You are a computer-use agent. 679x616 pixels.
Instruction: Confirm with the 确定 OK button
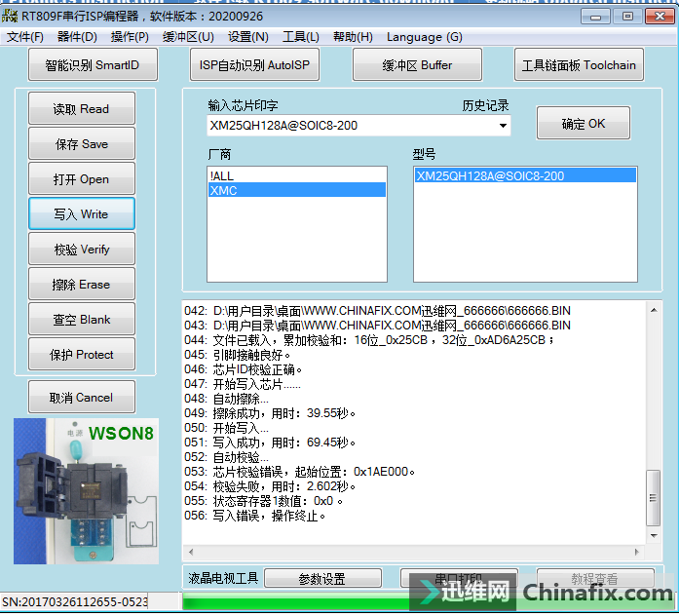coord(584,124)
